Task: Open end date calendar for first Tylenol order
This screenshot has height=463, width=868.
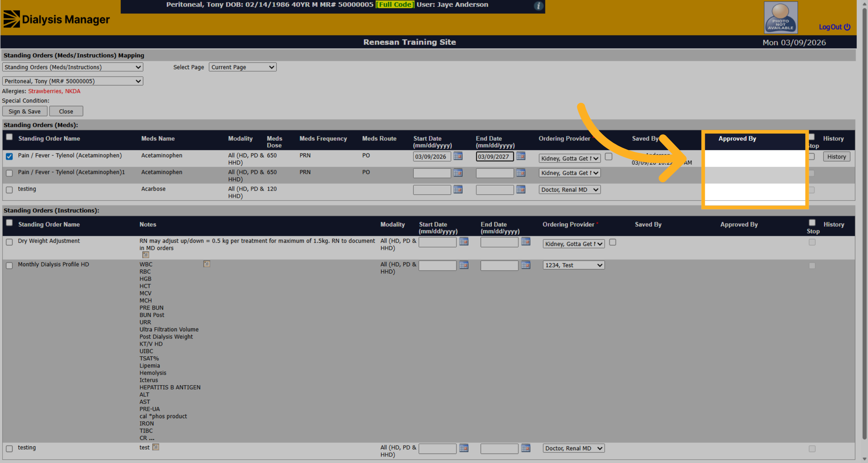Action: (521, 156)
